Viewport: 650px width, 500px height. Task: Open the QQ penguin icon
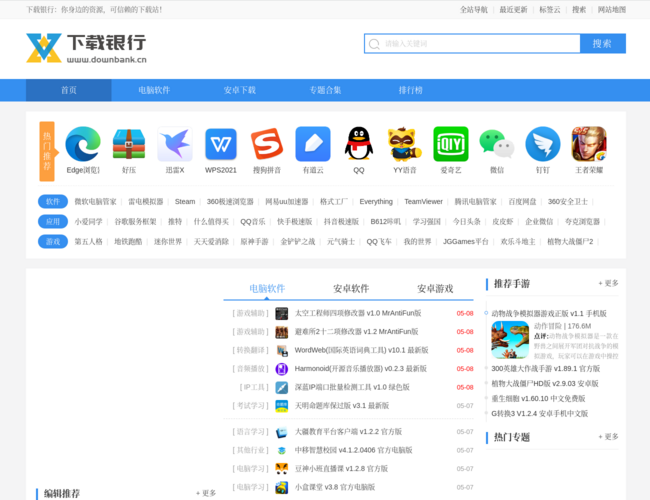[359, 144]
